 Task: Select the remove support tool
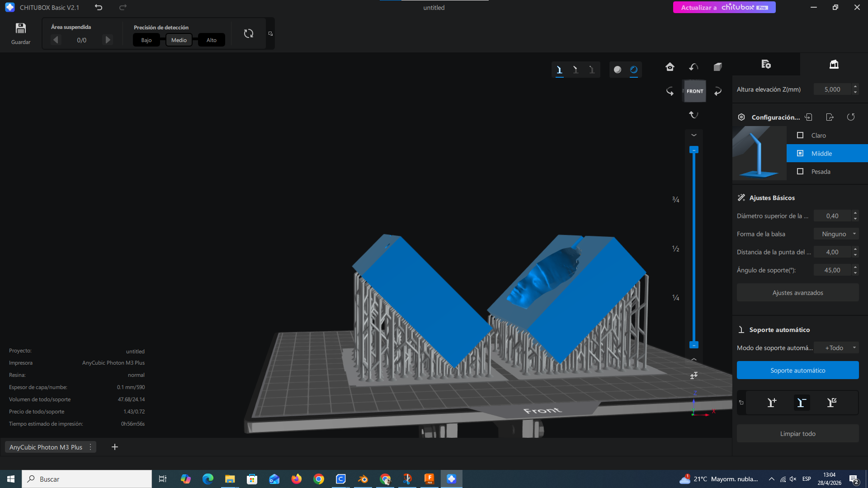click(x=802, y=403)
